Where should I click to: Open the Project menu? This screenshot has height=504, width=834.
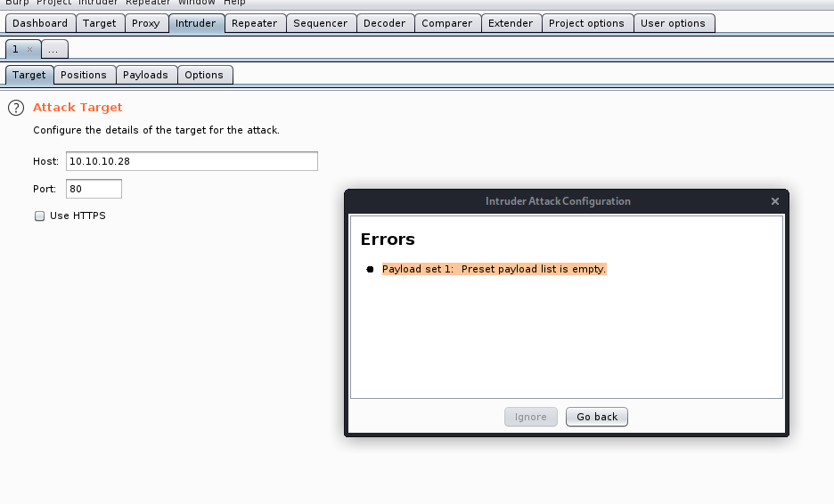pyautogui.click(x=53, y=2)
